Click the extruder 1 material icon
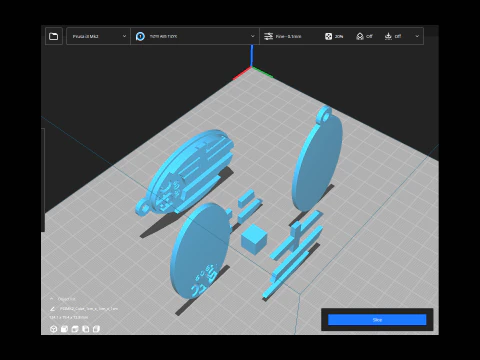Viewport: 480px width, 360px height. (x=140, y=36)
